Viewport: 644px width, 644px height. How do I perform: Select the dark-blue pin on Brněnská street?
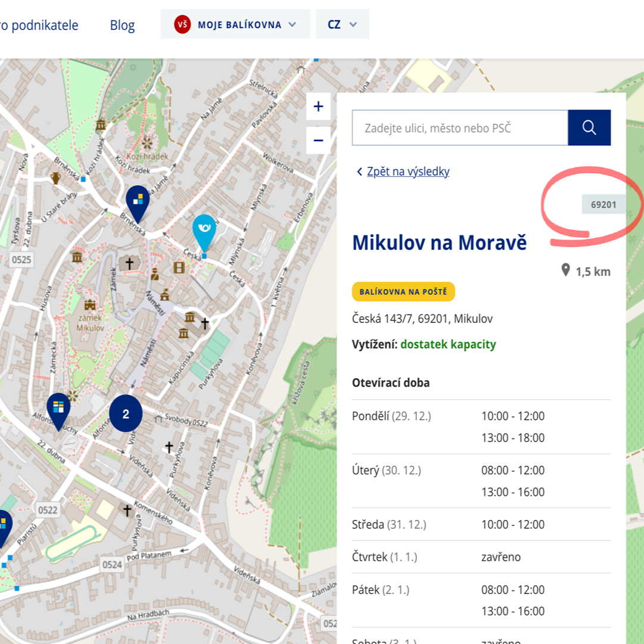(138, 204)
